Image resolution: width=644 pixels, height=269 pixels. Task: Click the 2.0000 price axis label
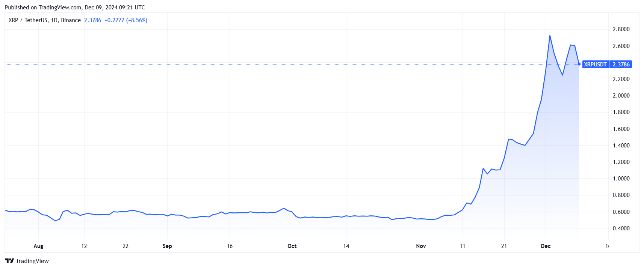point(621,96)
